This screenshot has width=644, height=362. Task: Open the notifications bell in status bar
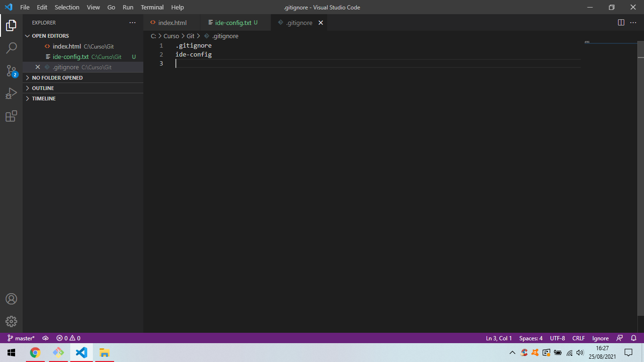pos(634,338)
